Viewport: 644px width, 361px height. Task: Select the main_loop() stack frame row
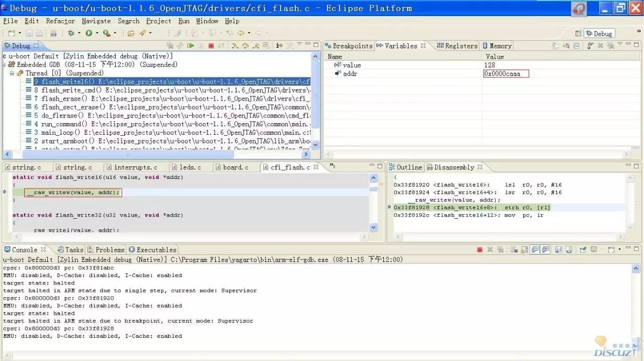coord(169,133)
